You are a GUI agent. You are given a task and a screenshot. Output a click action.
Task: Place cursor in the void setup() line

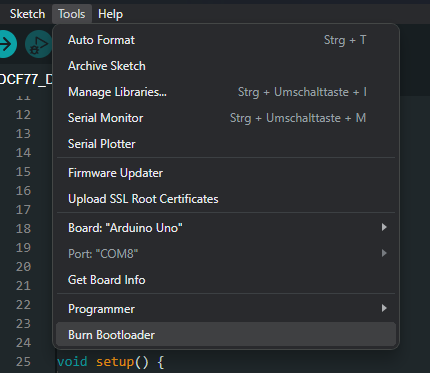coord(111,362)
